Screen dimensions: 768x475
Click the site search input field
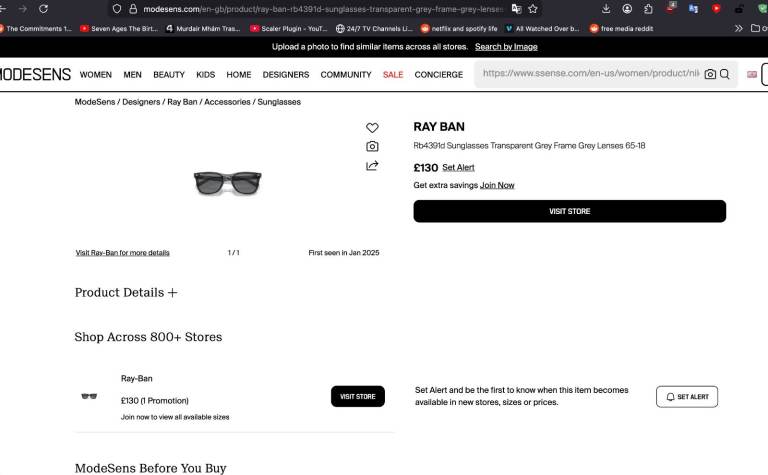(x=590, y=74)
